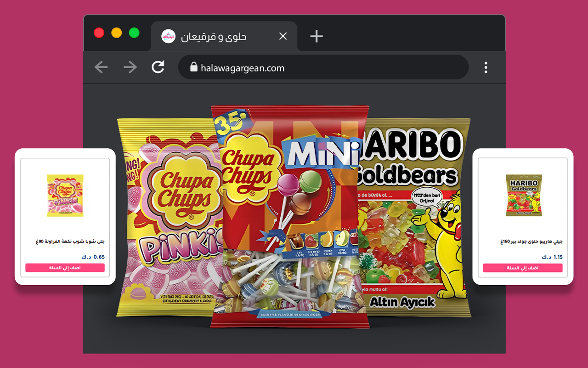Select the حلوى و قرقيعان tab
The height and width of the screenshot is (368, 588).
coord(224,36)
